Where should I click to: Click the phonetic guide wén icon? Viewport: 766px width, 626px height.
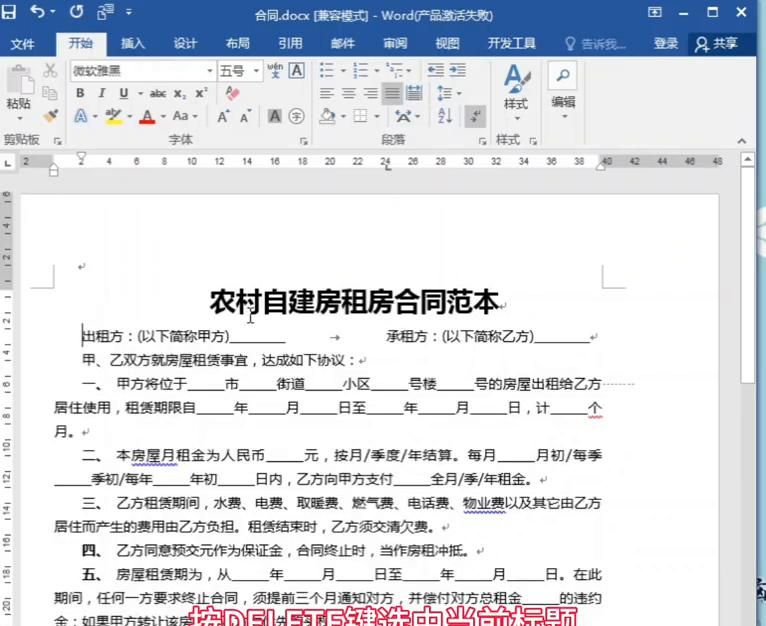point(275,71)
